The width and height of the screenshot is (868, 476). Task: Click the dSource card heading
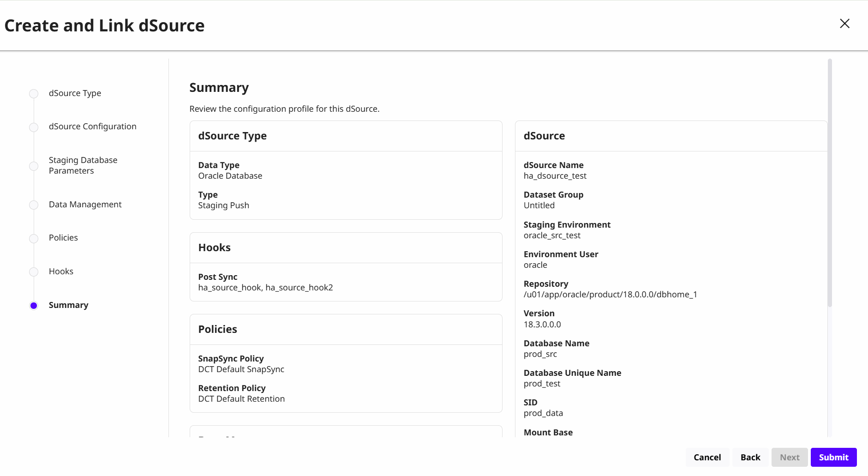click(x=544, y=136)
